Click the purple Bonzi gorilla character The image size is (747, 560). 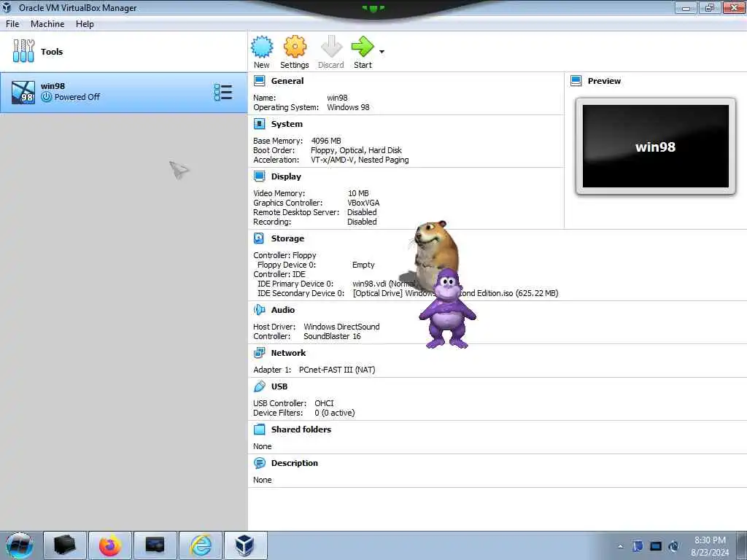pyautogui.click(x=447, y=308)
